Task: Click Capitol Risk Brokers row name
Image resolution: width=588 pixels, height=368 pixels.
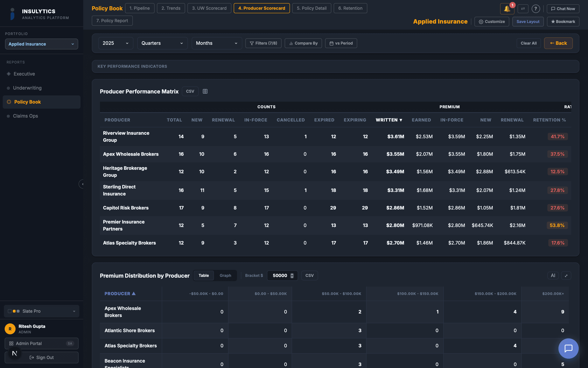Action: tap(126, 208)
